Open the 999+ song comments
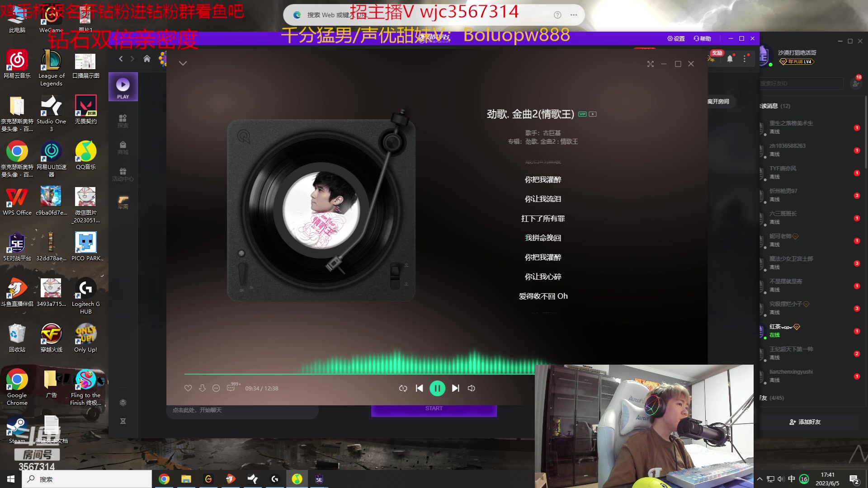868x488 pixels. point(232,387)
